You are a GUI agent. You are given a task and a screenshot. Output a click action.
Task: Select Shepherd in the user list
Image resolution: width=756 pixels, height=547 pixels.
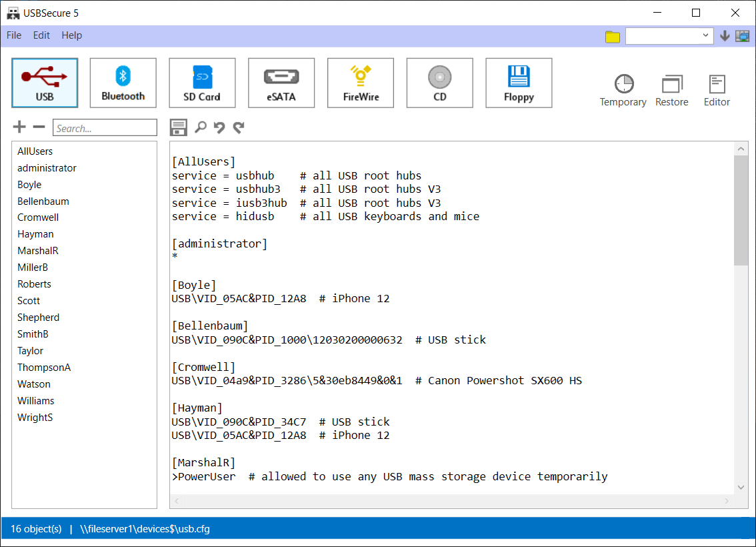click(x=38, y=318)
